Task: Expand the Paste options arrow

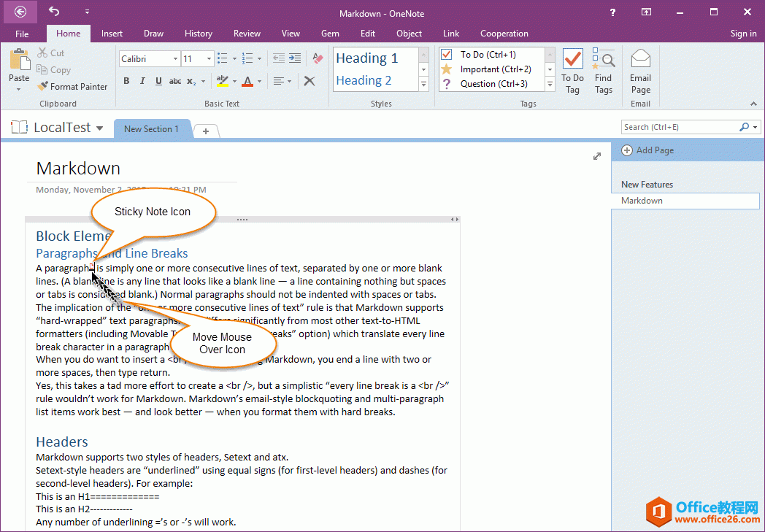Action: pyautogui.click(x=19, y=89)
